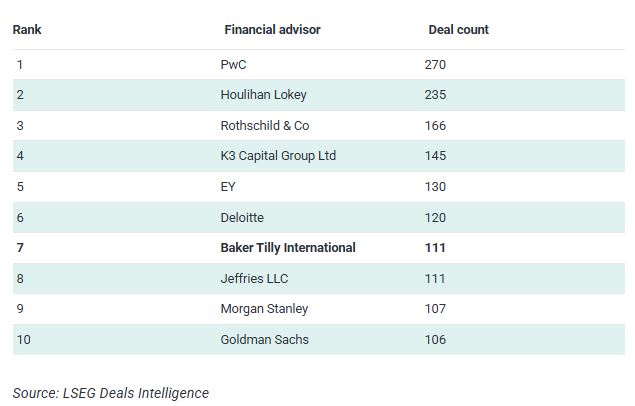Select the EY advisor cell
Image resolution: width=635 pixels, height=406 pixels.
228,187
